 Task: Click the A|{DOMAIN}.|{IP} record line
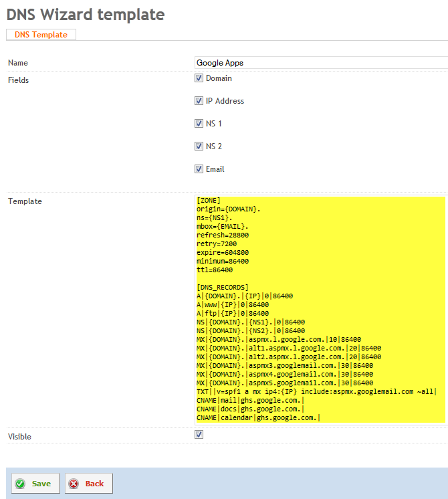tap(245, 296)
